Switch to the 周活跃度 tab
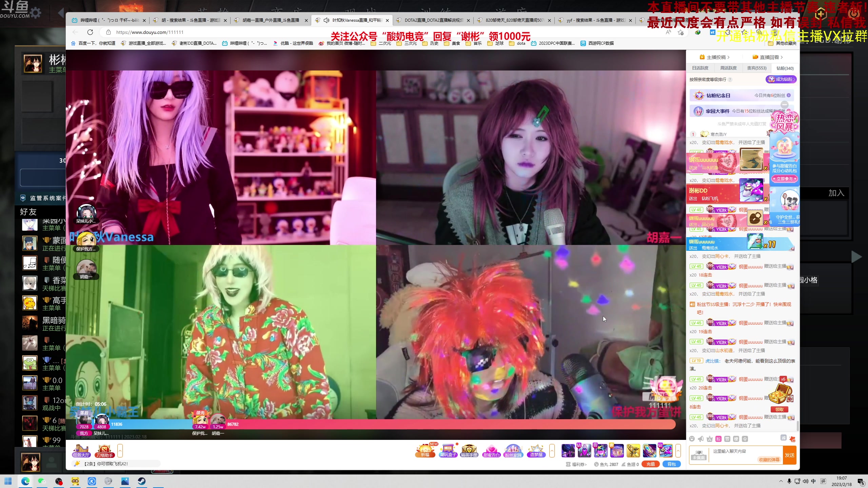868x488 pixels. pyautogui.click(x=728, y=68)
